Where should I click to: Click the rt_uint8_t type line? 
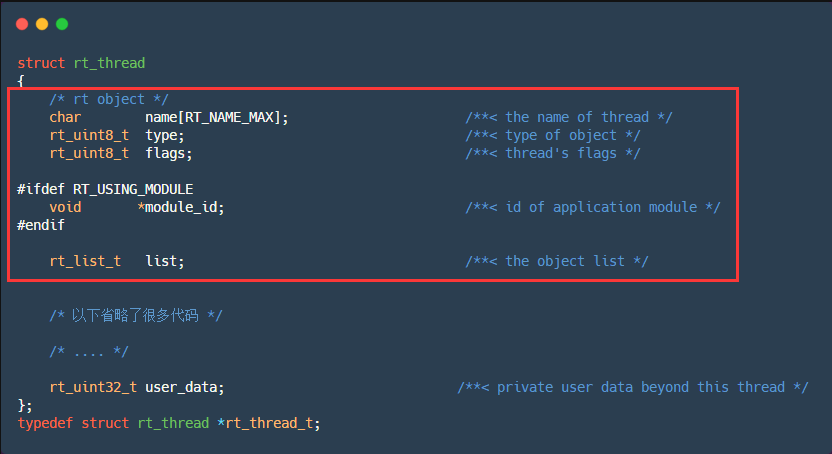[x=116, y=135]
